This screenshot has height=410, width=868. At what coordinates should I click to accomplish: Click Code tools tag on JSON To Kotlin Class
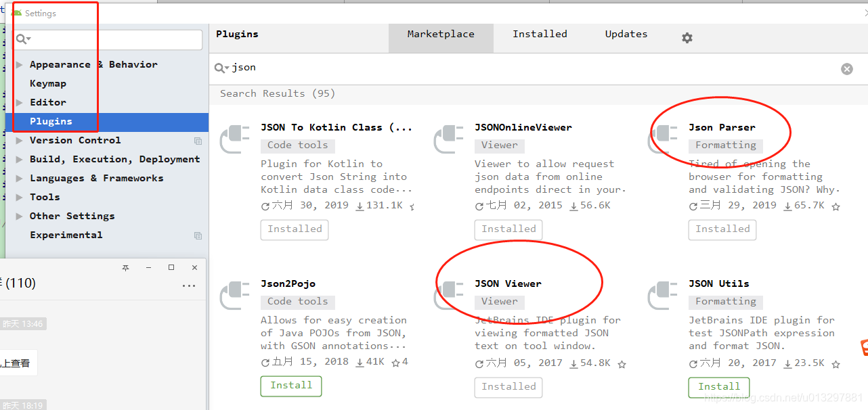(x=297, y=145)
